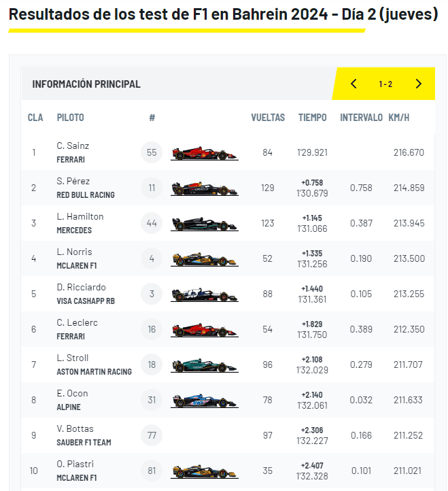Click Ocon's Alpine car image
The width and height of the screenshot is (448, 491).
[x=205, y=401]
